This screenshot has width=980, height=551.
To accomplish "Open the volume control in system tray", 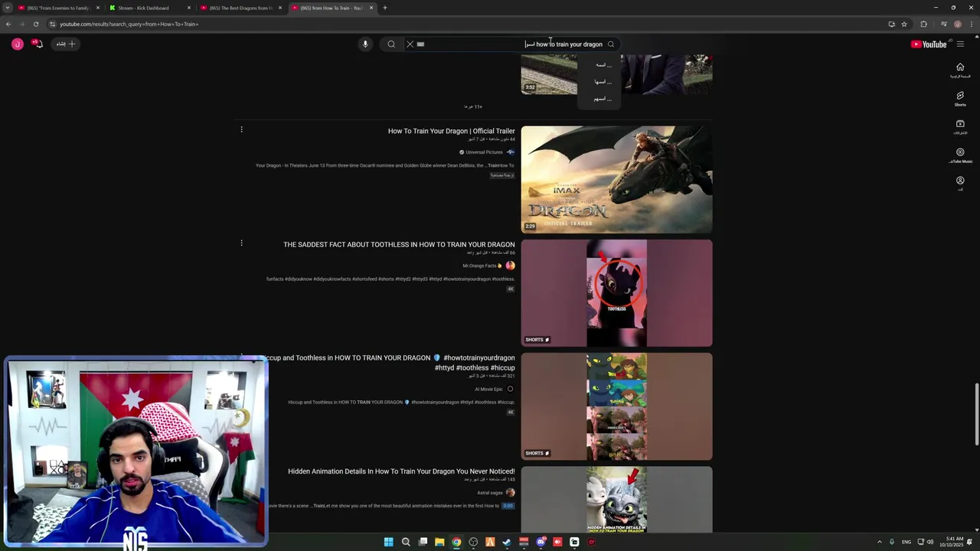I will click(x=930, y=542).
